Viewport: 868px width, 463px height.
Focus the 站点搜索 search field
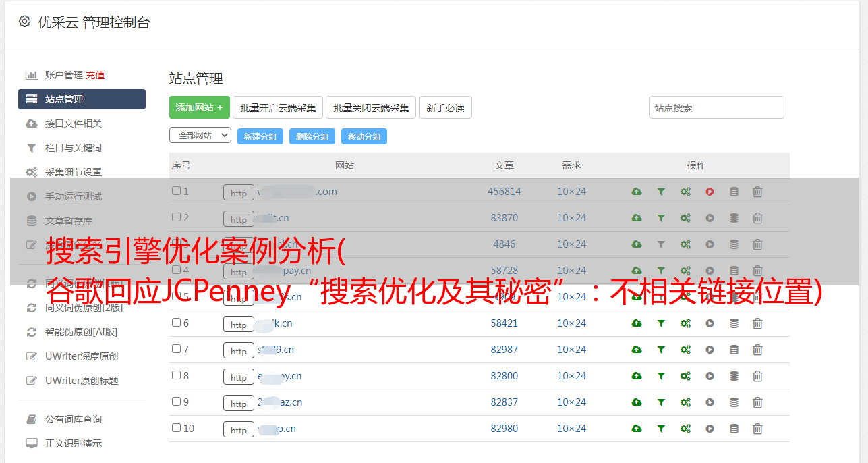coord(717,107)
